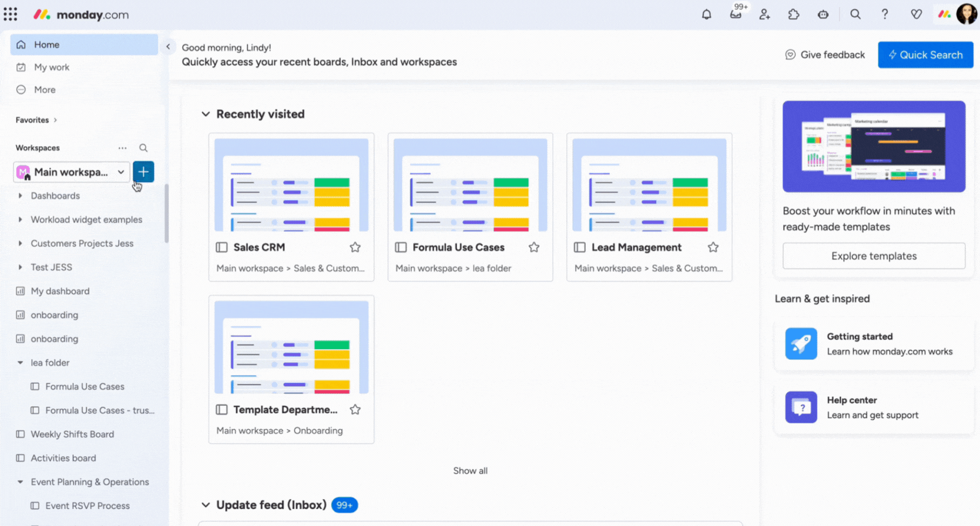Viewport: 980px width, 526px height.
Task: Open the help question mark icon
Action: click(885, 14)
